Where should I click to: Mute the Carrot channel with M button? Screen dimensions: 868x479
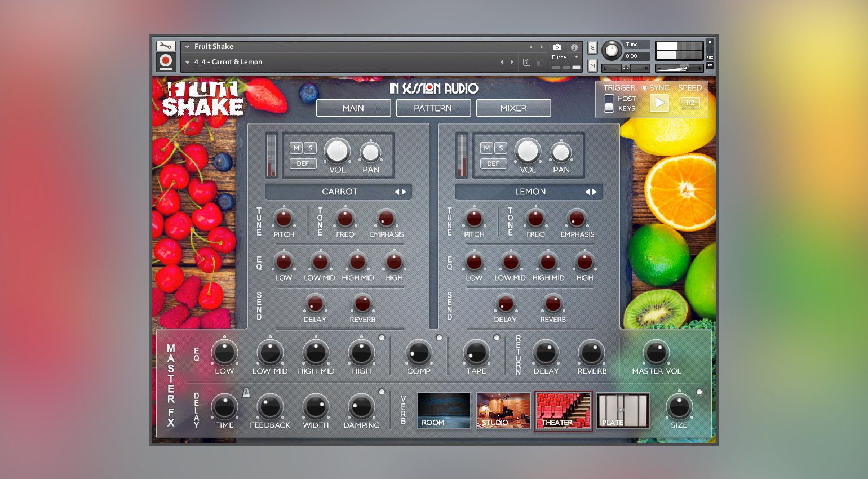click(x=296, y=148)
